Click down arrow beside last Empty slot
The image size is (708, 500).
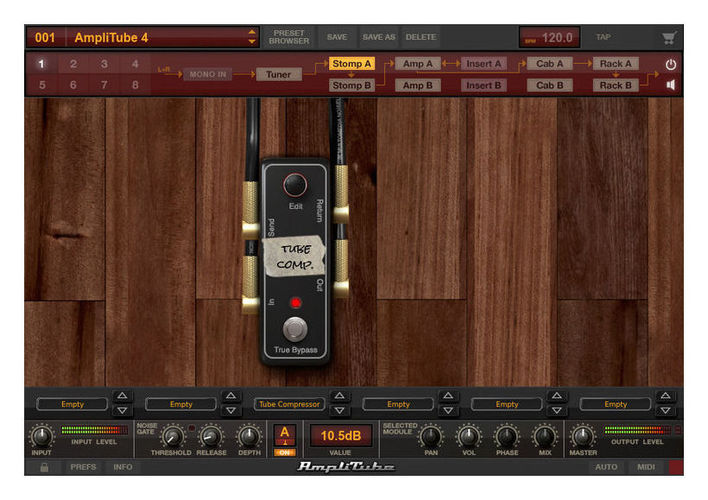(x=666, y=411)
